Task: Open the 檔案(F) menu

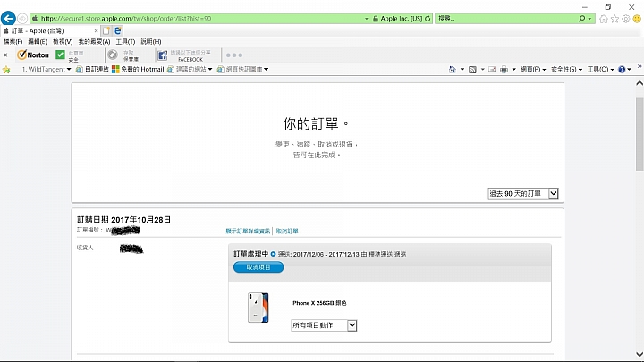Action: tap(13, 42)
